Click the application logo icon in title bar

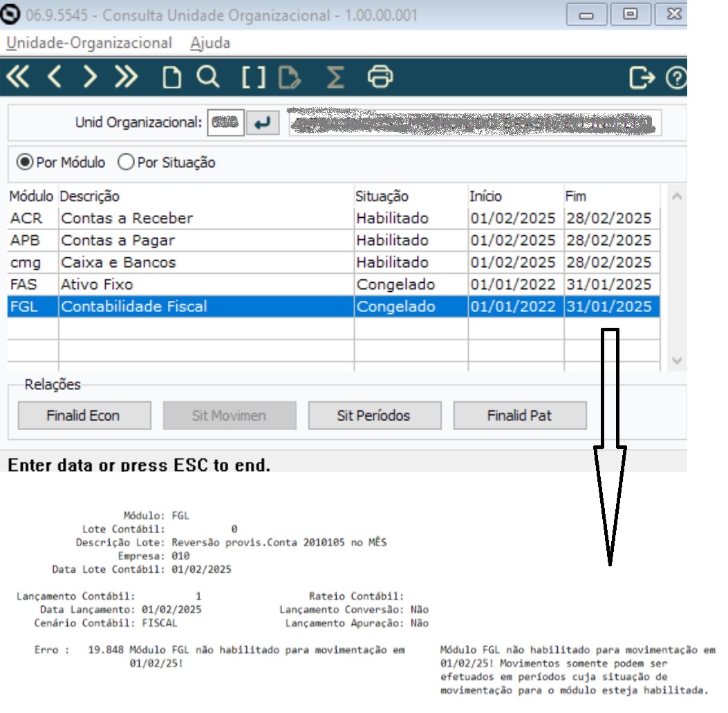10,14
